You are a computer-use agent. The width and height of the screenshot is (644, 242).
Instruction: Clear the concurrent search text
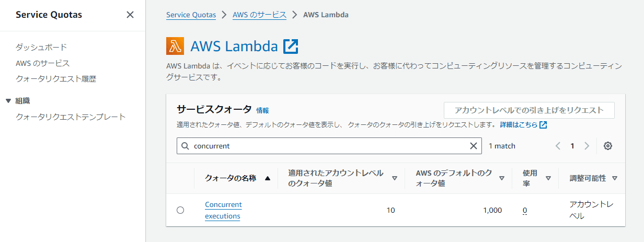[x=474, y=146]
